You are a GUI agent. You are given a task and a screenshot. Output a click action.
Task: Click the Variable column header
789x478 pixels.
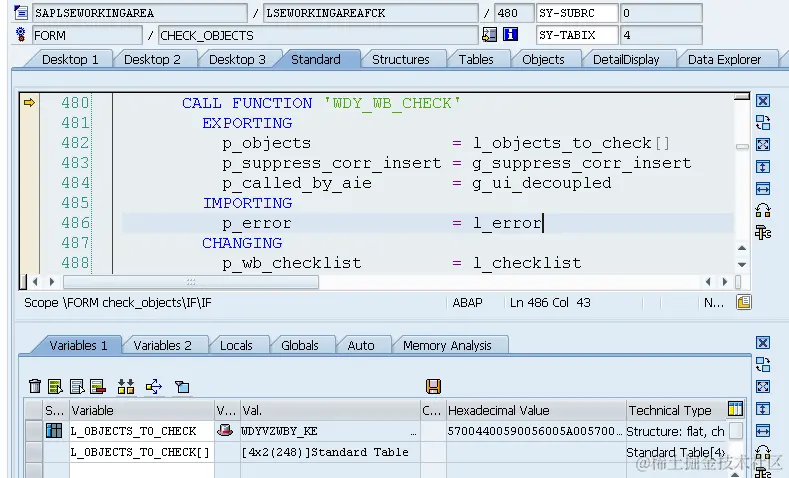141,410
